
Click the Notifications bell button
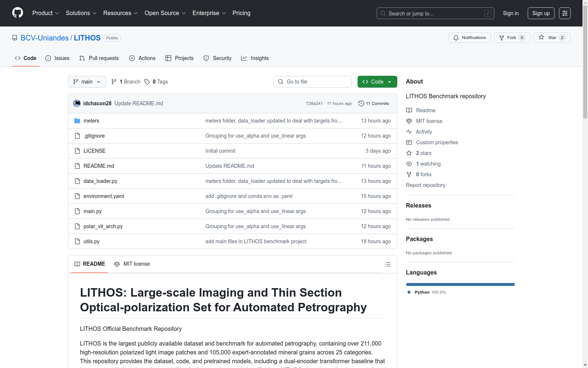coord(469,38)
